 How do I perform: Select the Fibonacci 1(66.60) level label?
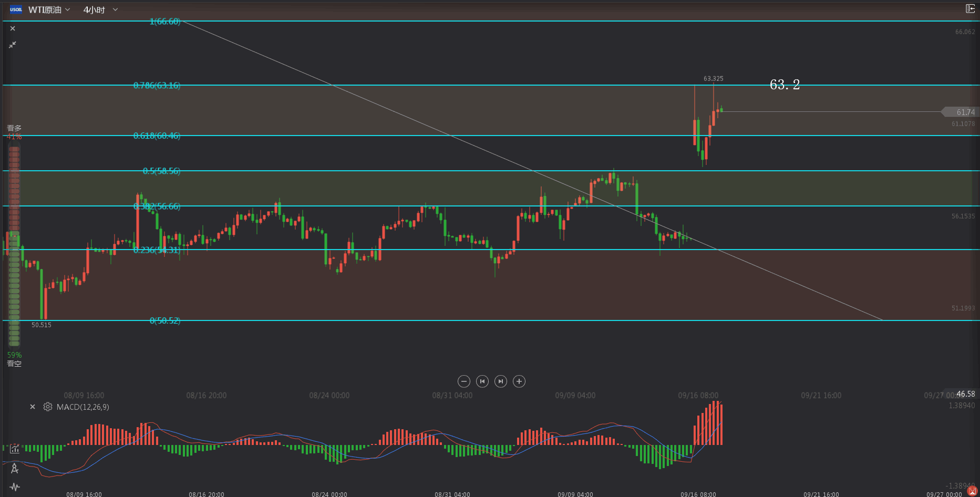click(x=165, y=22)
